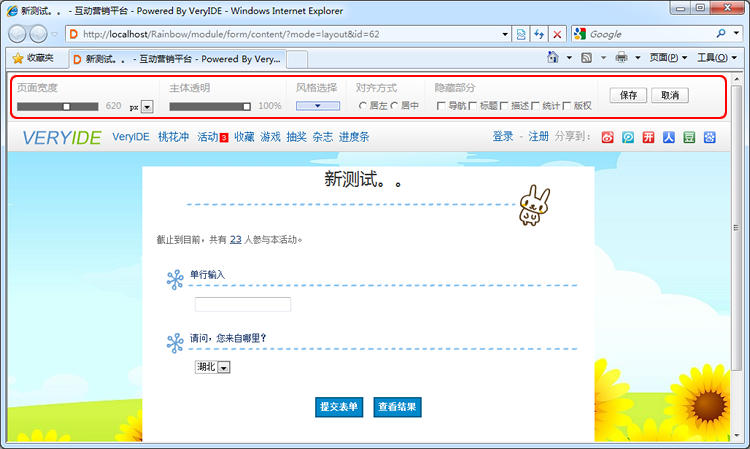Open the px unit dropdown
Screen dimensions: 750x449
coord(147,107)
